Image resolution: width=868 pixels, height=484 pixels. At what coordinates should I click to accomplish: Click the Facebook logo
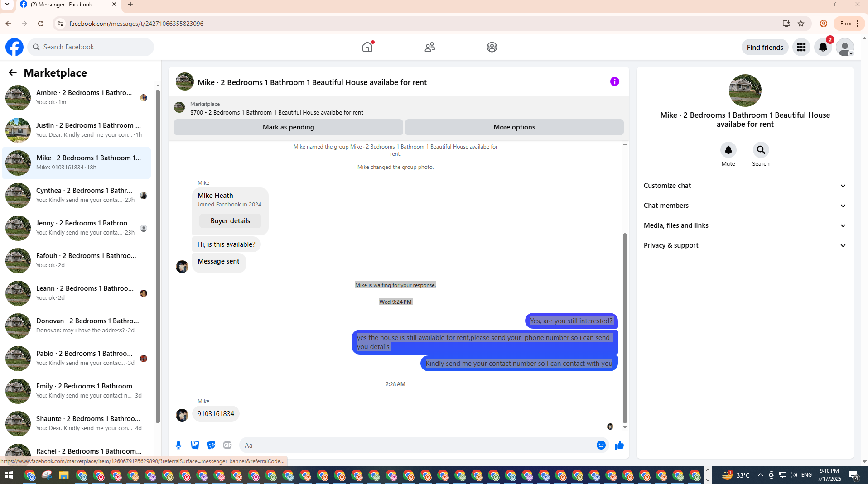14,47
